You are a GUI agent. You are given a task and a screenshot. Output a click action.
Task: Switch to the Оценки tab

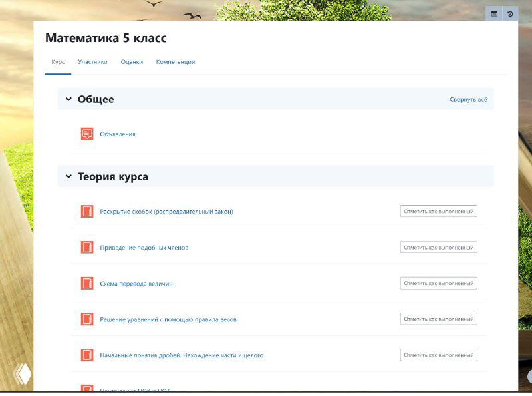[x=132, y=62]
